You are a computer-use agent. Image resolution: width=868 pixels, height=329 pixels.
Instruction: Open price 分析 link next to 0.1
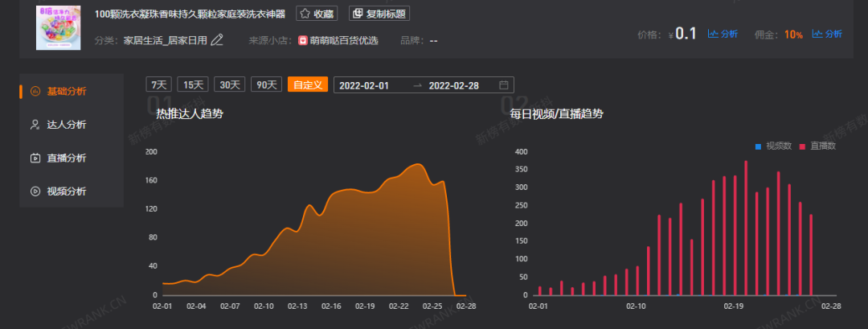click(723, 34)
